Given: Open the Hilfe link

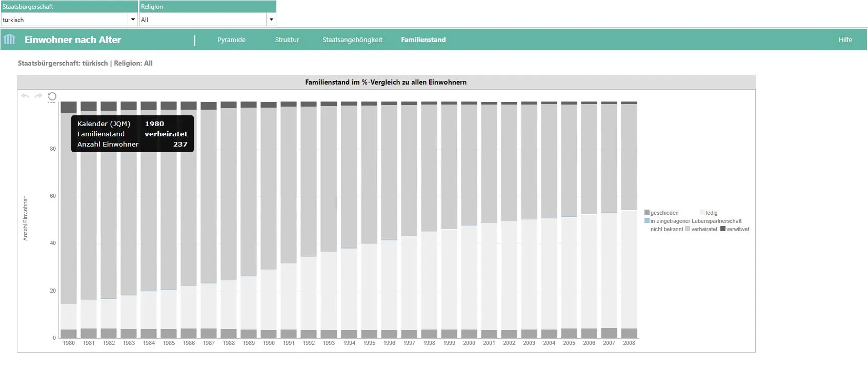Looking at the screenshot, I should tap(845, 40).
